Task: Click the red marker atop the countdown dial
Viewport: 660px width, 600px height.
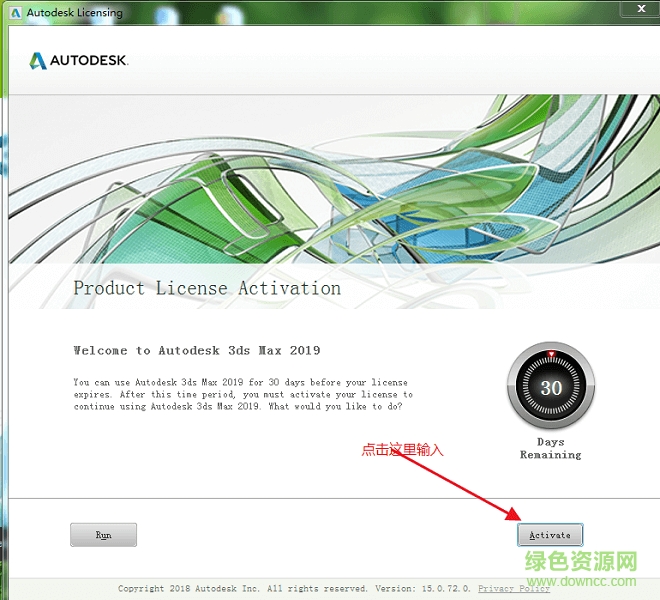Action: point(551,354)
